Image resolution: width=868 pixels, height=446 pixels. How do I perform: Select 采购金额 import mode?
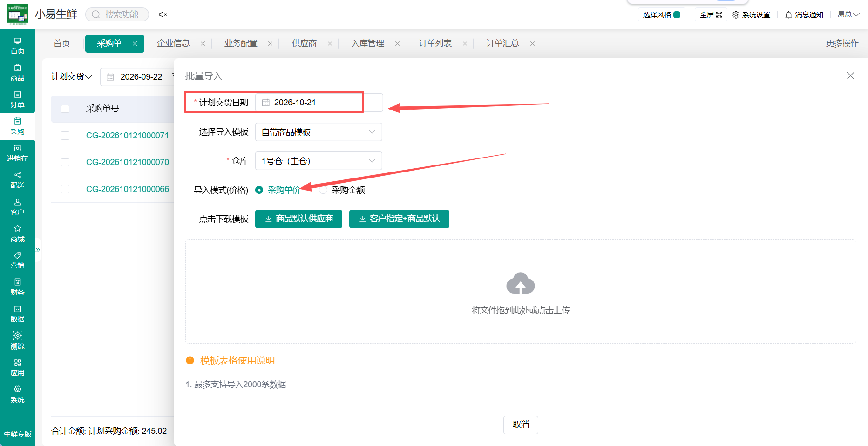click(342, 190)
